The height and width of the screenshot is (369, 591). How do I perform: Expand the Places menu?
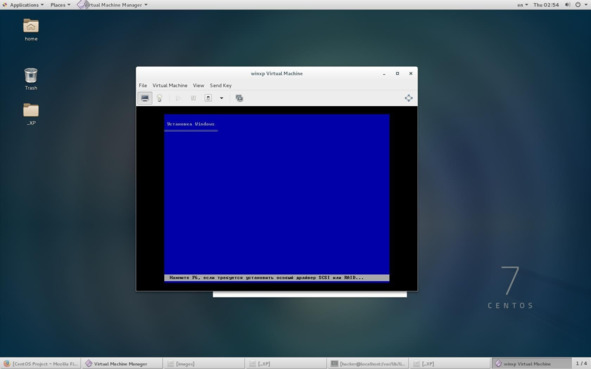tap(60, 5)
